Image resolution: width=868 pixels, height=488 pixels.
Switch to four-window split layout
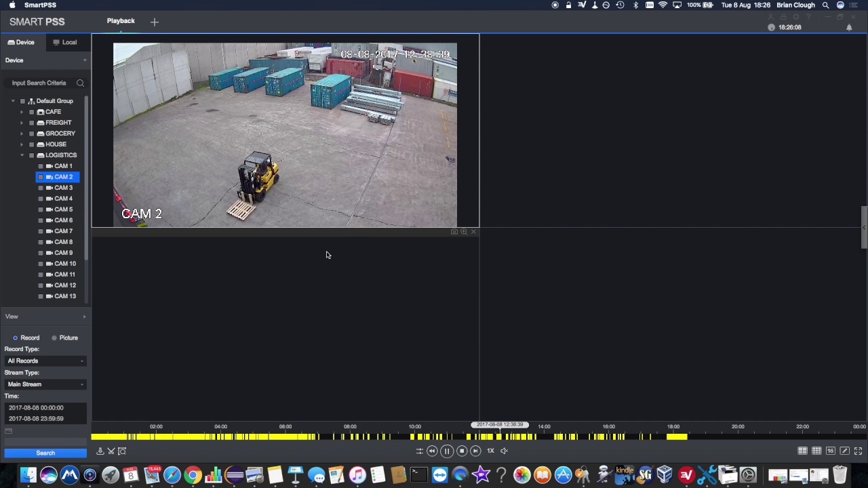(x=803, y=451)
